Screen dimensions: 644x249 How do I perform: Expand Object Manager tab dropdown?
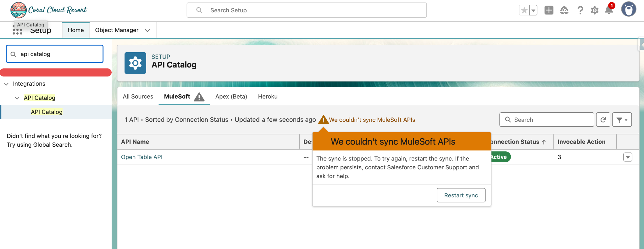click(147, 30)
